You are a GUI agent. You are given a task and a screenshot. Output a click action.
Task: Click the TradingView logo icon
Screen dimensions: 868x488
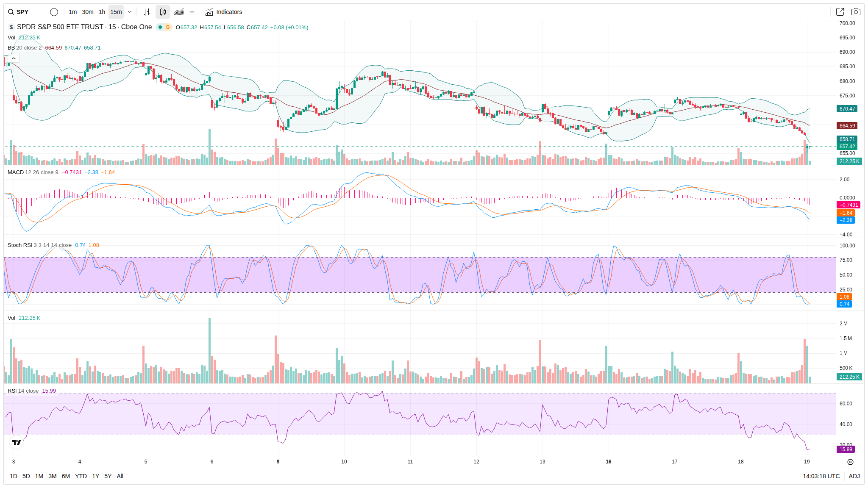tap(16, 442)
